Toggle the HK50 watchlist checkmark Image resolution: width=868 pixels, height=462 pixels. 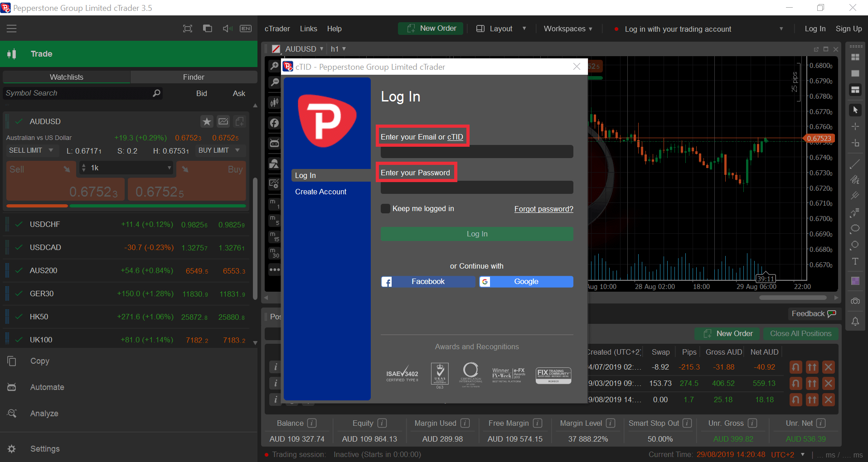click(x=19, y=317)
